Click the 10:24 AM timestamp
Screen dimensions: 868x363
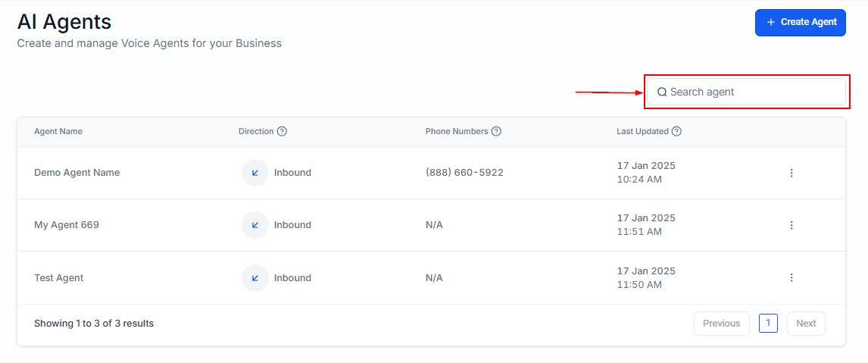click(639, 180)
